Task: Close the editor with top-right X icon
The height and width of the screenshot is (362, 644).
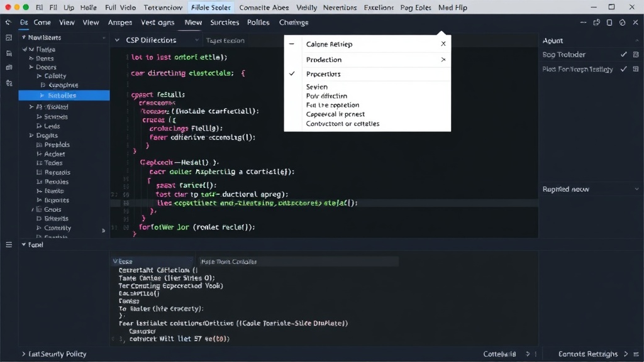Action: pyautogui.click(x=635, y=23)
